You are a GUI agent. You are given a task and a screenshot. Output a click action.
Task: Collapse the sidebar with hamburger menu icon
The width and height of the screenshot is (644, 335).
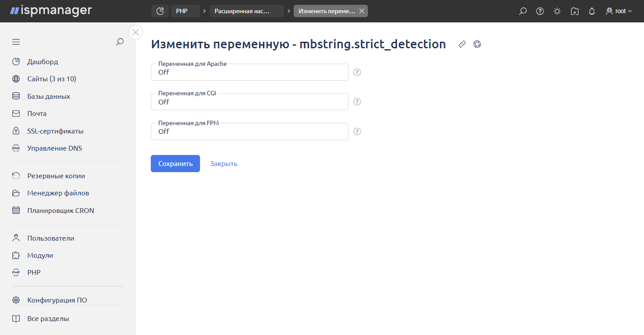16,42
